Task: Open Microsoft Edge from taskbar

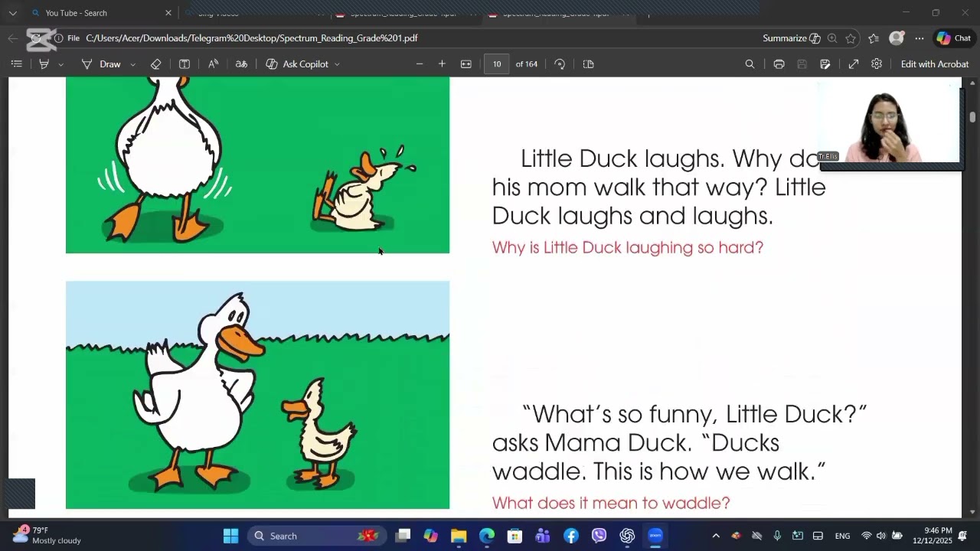Action: coord(487,536)
